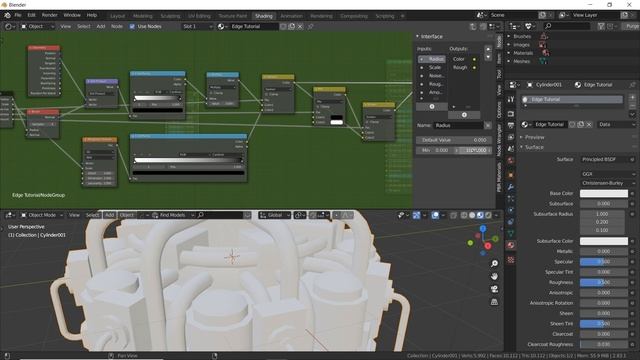Image resolution: width=640 pixels, height=360 pixels.
Task: Open the GGX distribution dropdown
Action: [608, 174]
